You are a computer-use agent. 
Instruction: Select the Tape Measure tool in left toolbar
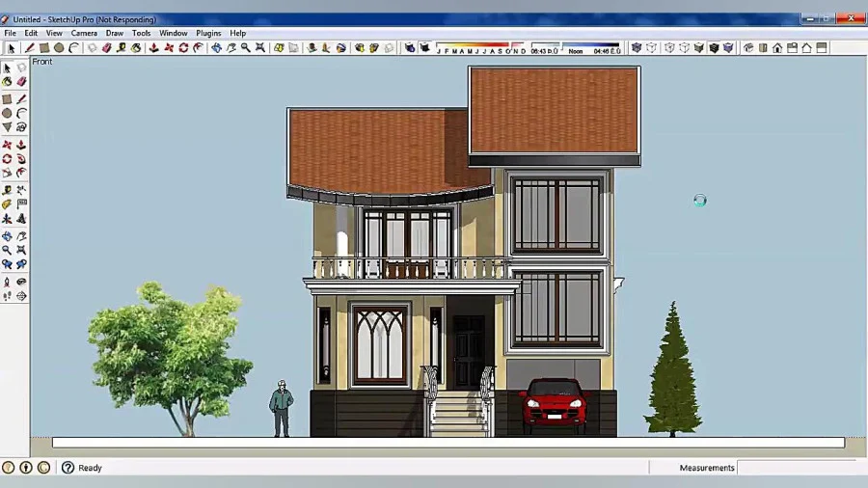pyautogui.click(x=7, y=190)
